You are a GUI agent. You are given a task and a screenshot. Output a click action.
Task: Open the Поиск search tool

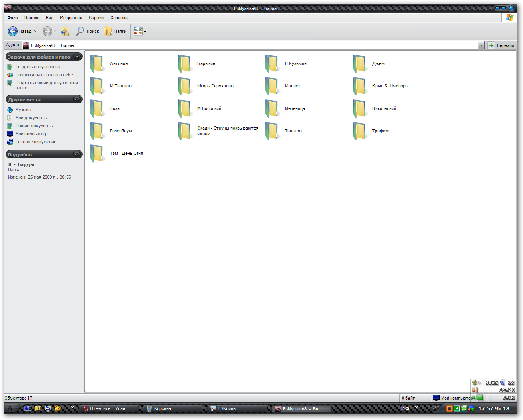[x=88, y=31]
